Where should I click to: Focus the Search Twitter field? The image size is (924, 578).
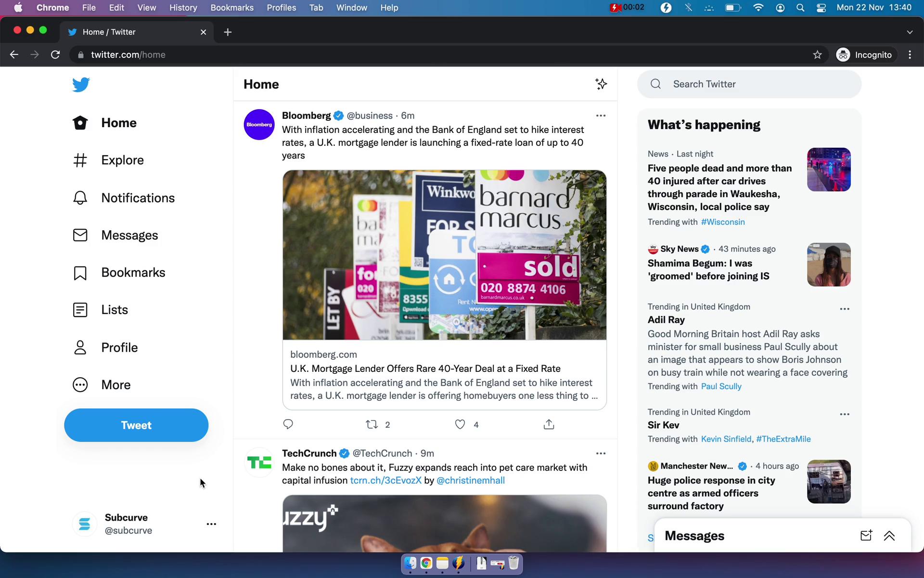coord(749,84)
